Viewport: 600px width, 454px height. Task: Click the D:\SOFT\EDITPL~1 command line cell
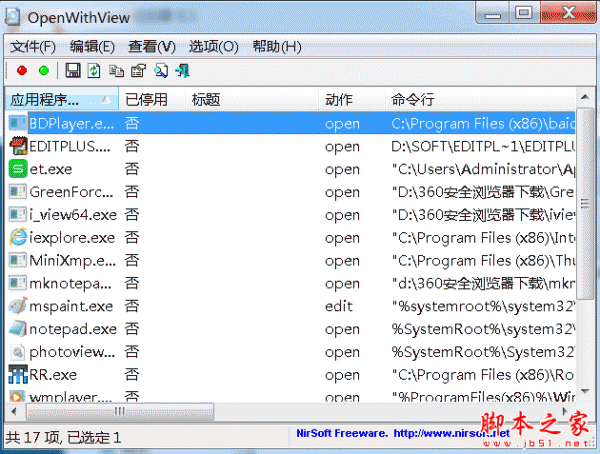click(483, 146)
